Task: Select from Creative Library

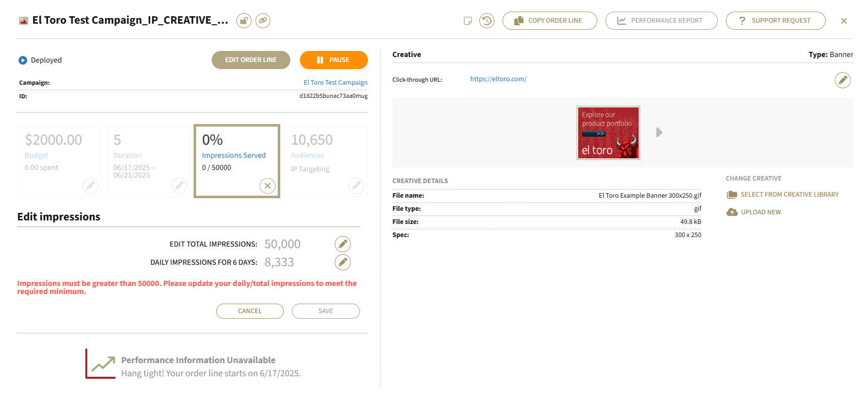Action: 783,195
